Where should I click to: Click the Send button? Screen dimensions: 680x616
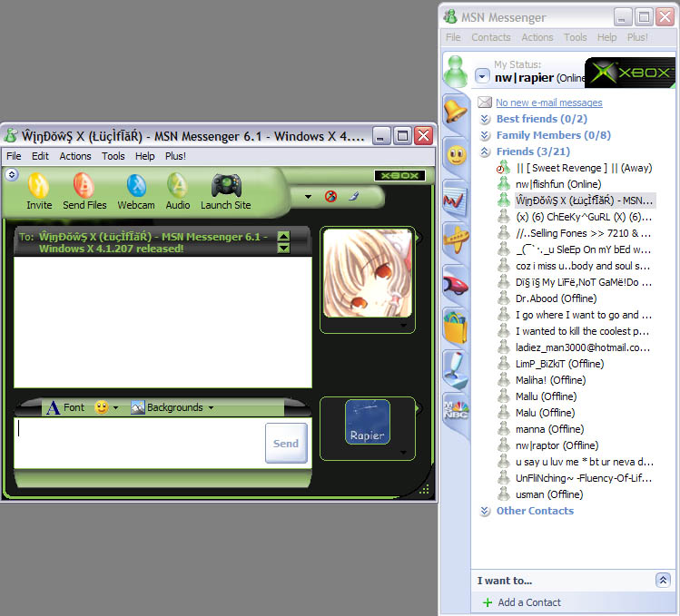coord(286,443)
